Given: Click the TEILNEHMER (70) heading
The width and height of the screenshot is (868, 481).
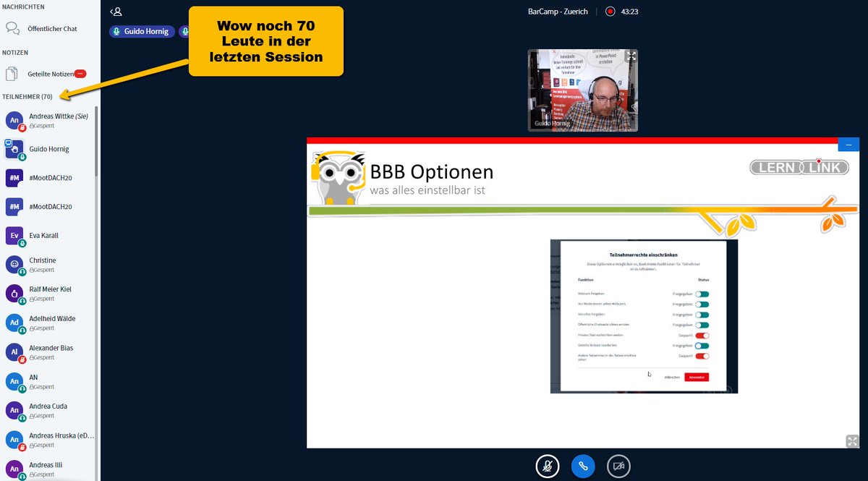Looking at the screenshot, I should (27, 97).
